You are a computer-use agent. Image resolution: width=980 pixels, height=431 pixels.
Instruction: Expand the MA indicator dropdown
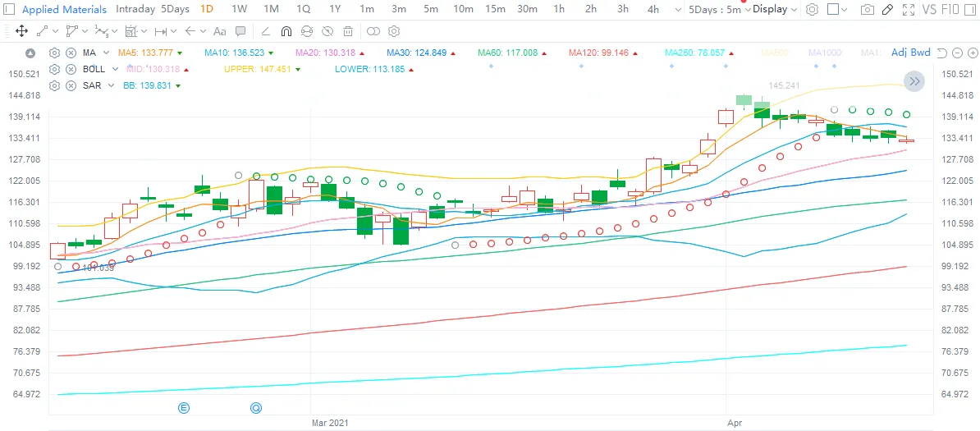click(106, 53)
